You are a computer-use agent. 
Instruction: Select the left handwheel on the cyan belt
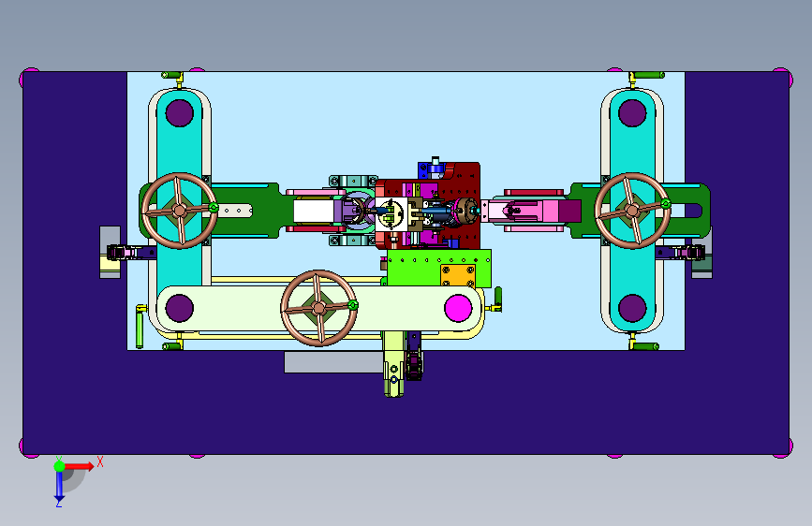pyautogui.click(x=179, y=211)
